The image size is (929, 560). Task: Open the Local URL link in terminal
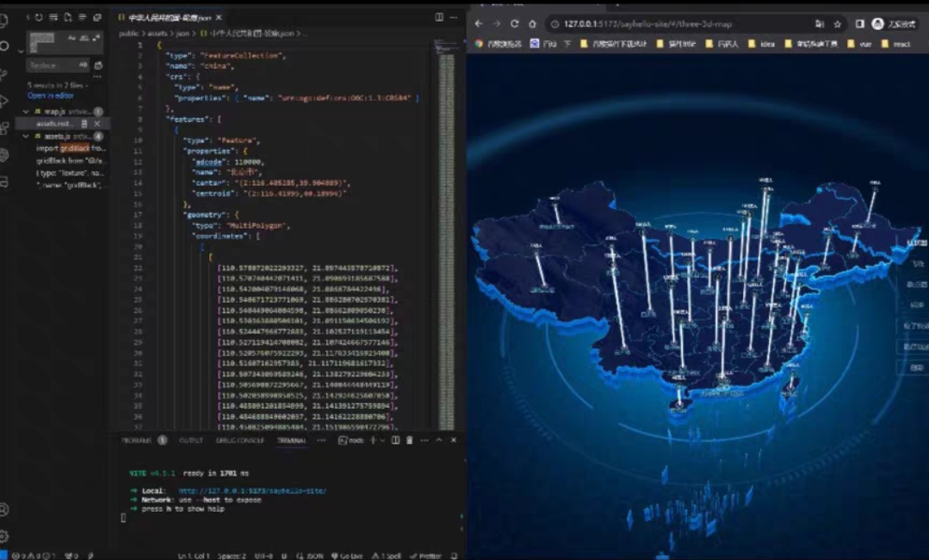pyautogui.click(x=252, y=490)
